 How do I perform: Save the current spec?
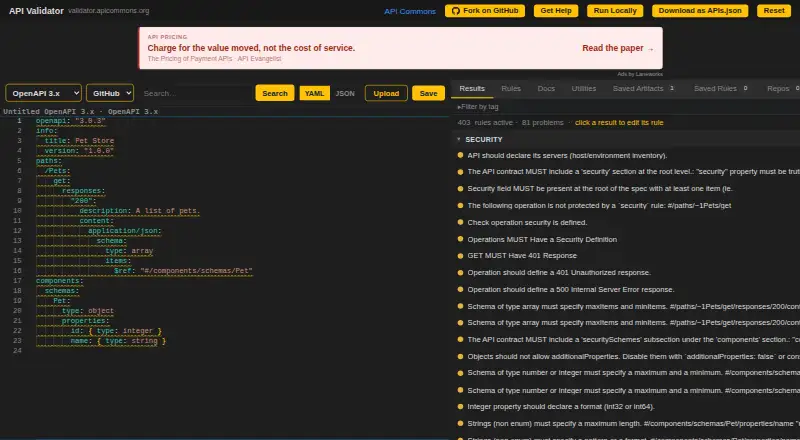pyautogui.click(x=428, y=93)
